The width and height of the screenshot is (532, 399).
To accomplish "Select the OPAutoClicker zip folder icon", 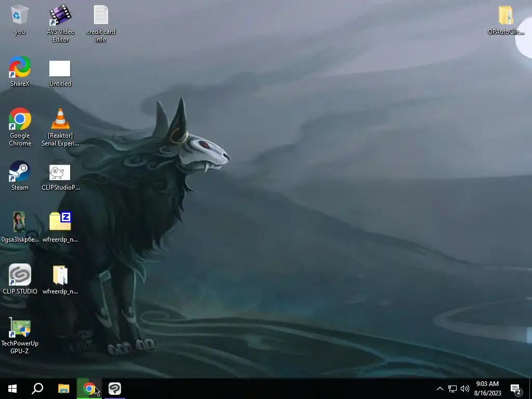I will point(506,20).
